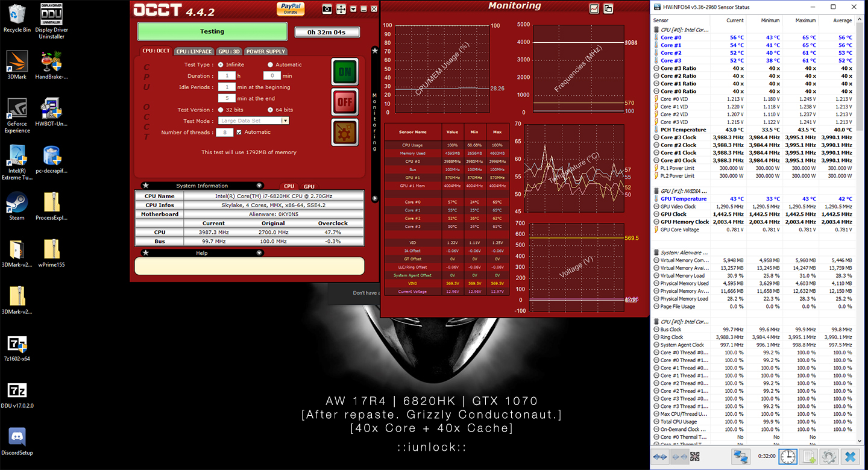This screenshot has width=868, height=470.
Task: Click the green Testing status bar
Action: [x=212, y=31]
